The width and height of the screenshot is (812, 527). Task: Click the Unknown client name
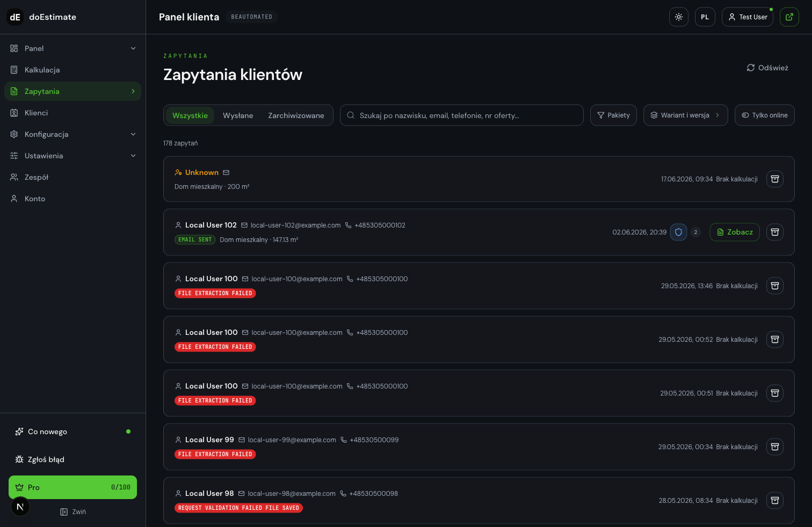tap(202, 172)
